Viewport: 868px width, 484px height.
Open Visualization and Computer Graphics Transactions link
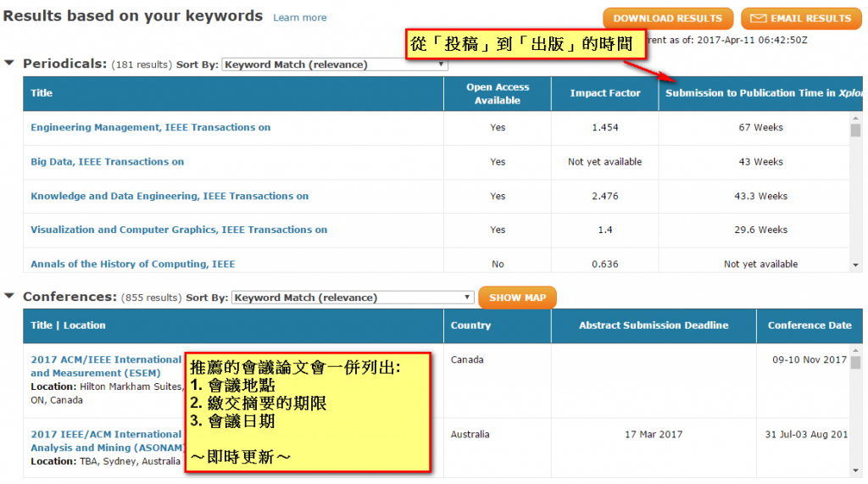click(179, 230)
